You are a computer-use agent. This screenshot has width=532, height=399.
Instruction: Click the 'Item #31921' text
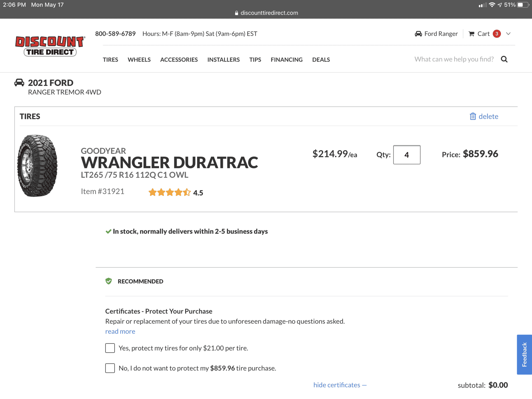pos(102,191)
